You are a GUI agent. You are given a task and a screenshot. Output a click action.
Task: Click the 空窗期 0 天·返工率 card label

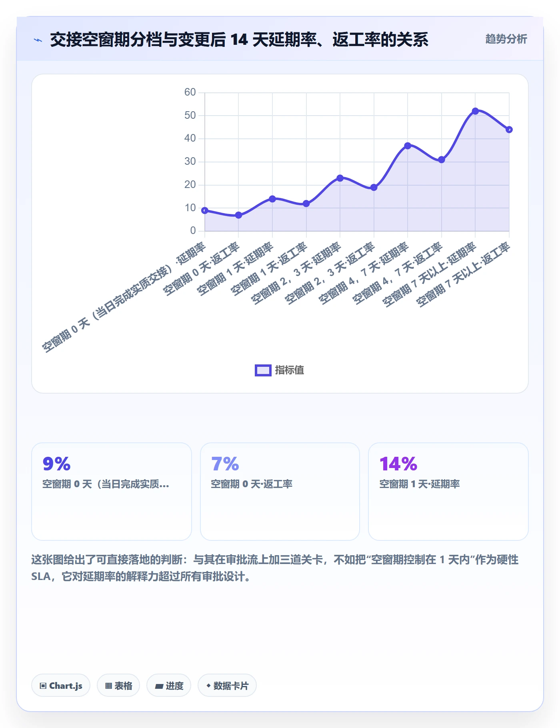(x=252, y=484)
